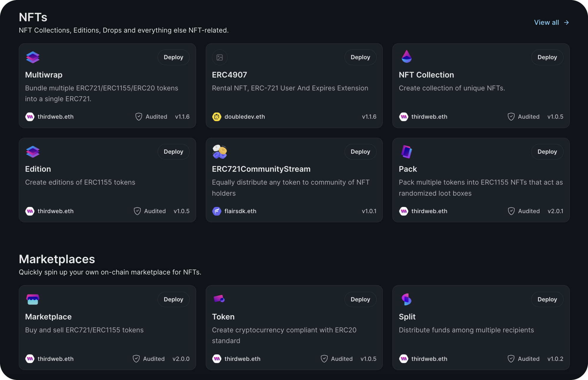This screenshot has height=380, width=588.
Task: Open View all NFTs link
Action: pos(551,23)
